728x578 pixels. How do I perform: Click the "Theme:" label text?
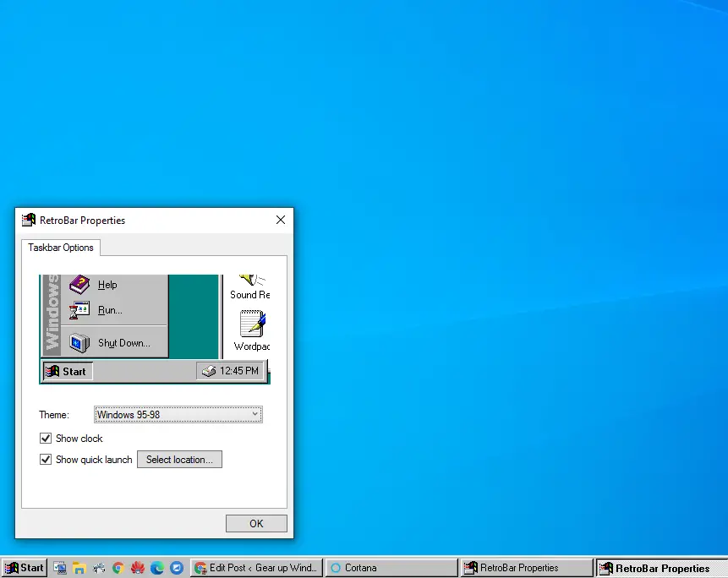point(54,415)
